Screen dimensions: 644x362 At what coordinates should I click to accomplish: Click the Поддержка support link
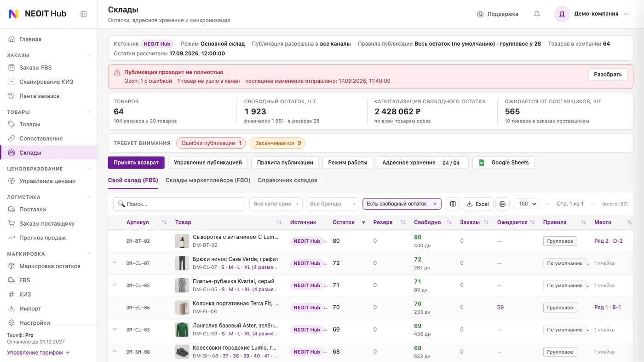coord(498,14)
